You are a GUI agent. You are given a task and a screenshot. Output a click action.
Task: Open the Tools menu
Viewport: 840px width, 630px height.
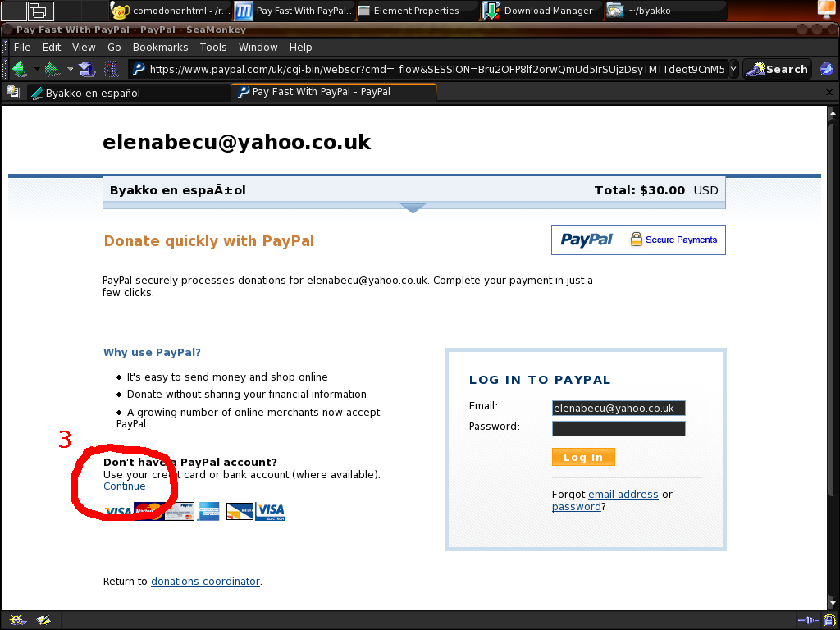click(x=213, y=47)
